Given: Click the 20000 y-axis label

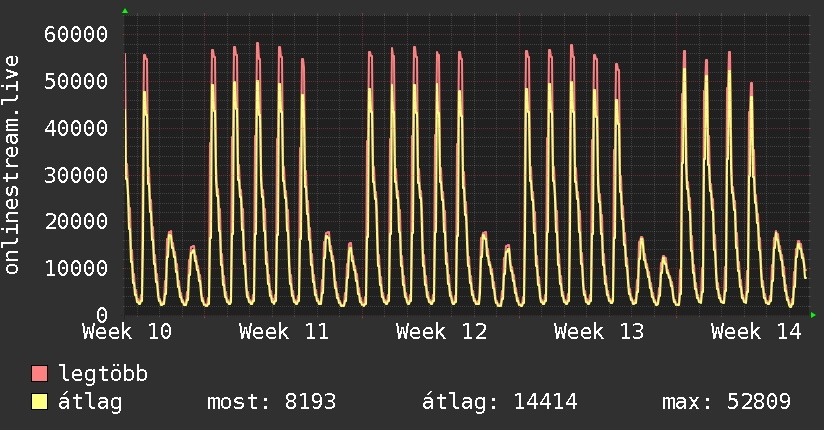Looking at the screenshot, I should [76, 221].
